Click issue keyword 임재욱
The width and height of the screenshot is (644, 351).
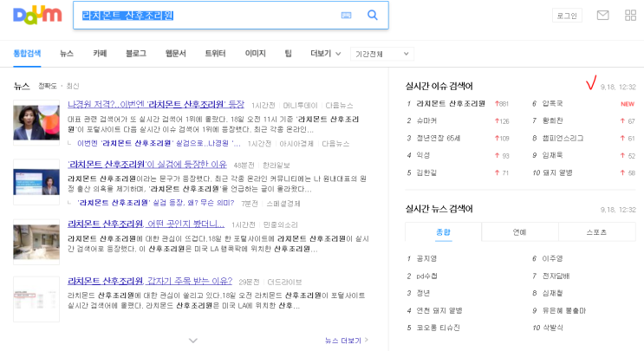[552, 155]
